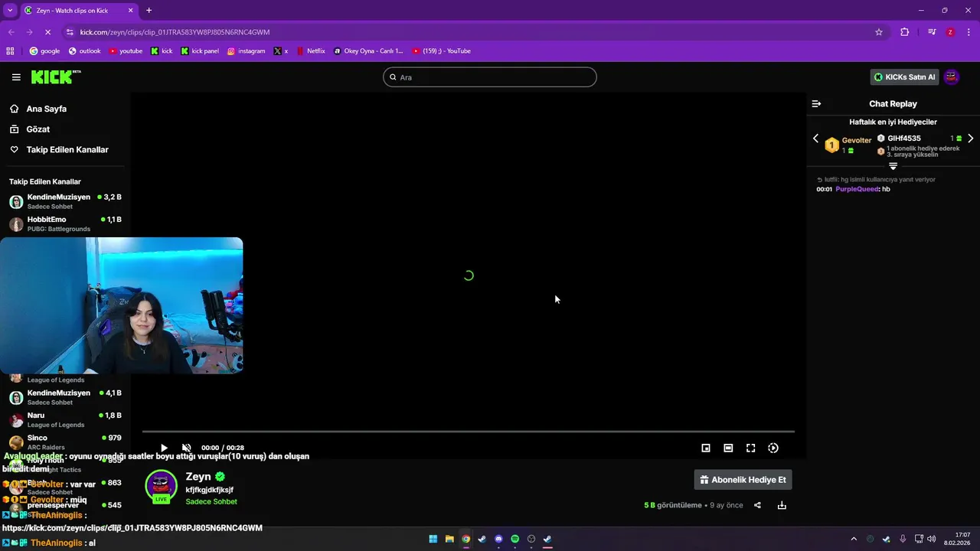This screenshot has height=551, width=980.
Task: Open kick panel bookmark
Action: click(200, 51)
